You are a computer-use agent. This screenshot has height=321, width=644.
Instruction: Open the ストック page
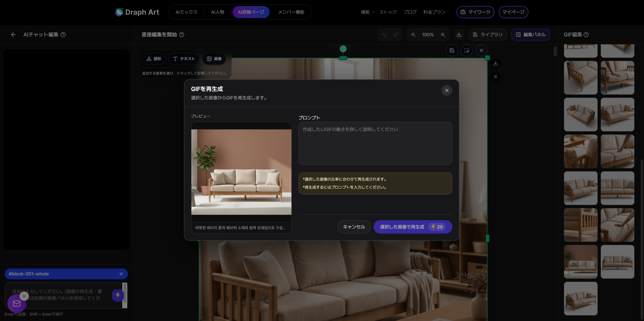click(x=388, y=12)
